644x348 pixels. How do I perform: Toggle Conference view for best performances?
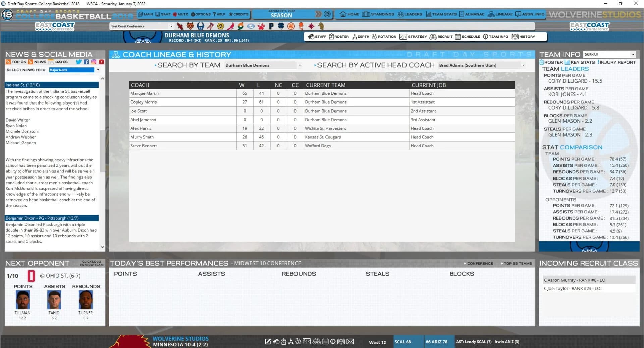pos(478,263)
